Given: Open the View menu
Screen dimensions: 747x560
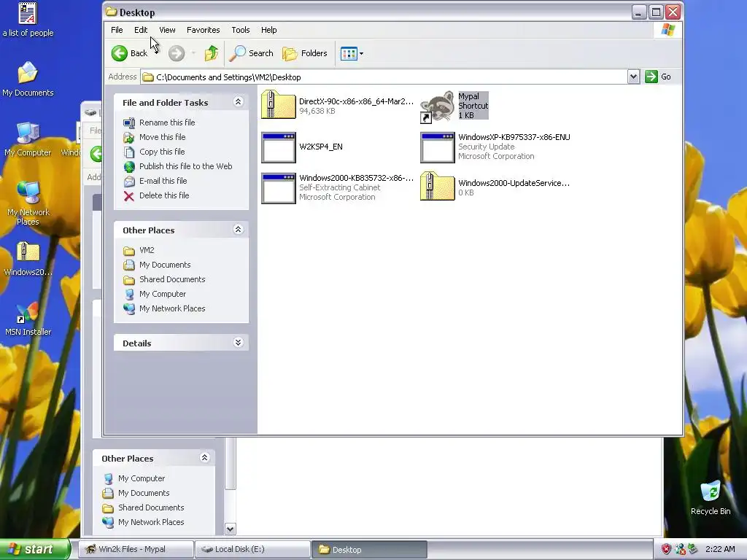Looking at the screenshot, I should 167,30.
